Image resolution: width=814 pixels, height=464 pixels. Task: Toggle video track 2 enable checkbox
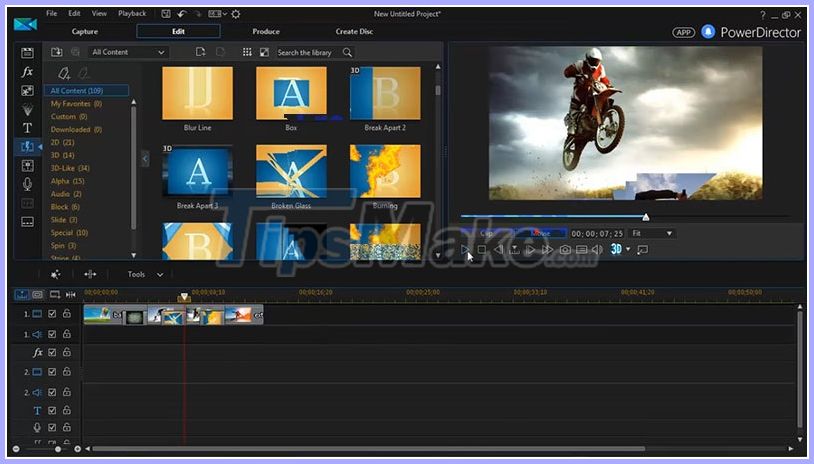tap(52, 372)
